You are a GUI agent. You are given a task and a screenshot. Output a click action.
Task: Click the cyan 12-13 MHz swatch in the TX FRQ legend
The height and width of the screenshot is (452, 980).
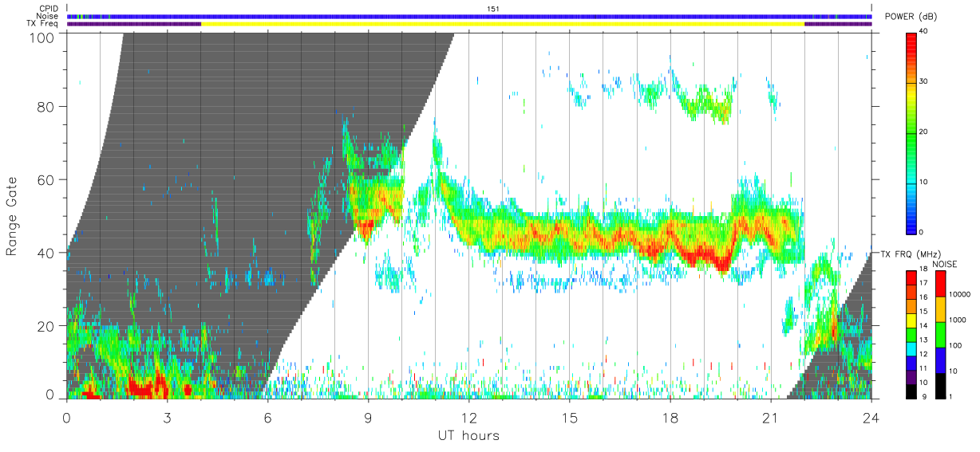[x=911, y=348]
